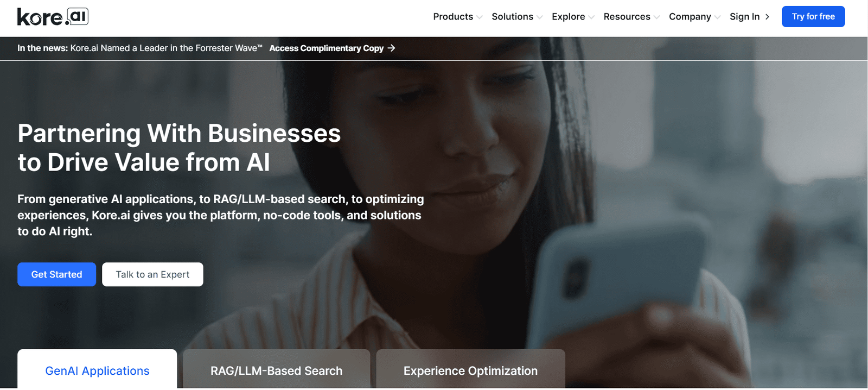Expand the Products menu chevron

tap(480, 17)
